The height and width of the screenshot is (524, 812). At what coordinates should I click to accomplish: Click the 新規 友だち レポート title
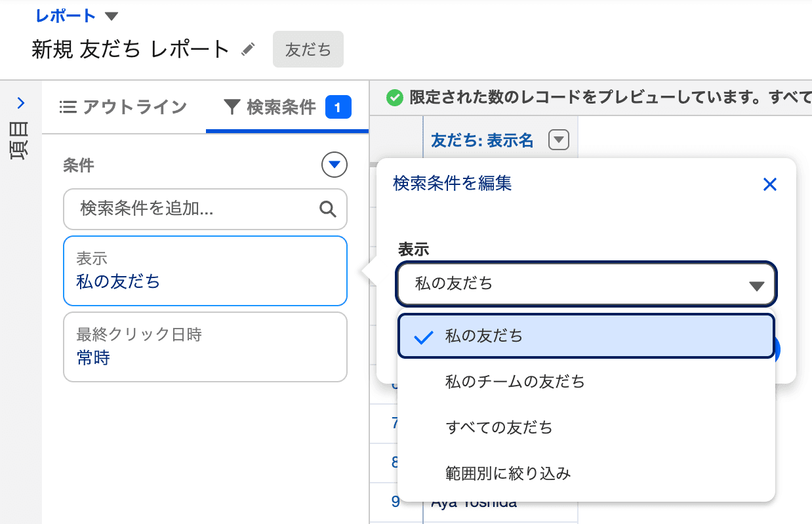131,49
